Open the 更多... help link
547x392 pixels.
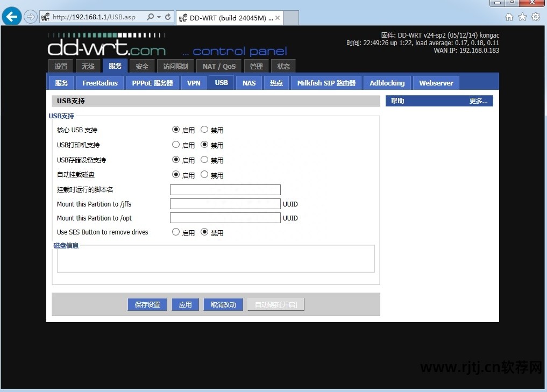478,101
